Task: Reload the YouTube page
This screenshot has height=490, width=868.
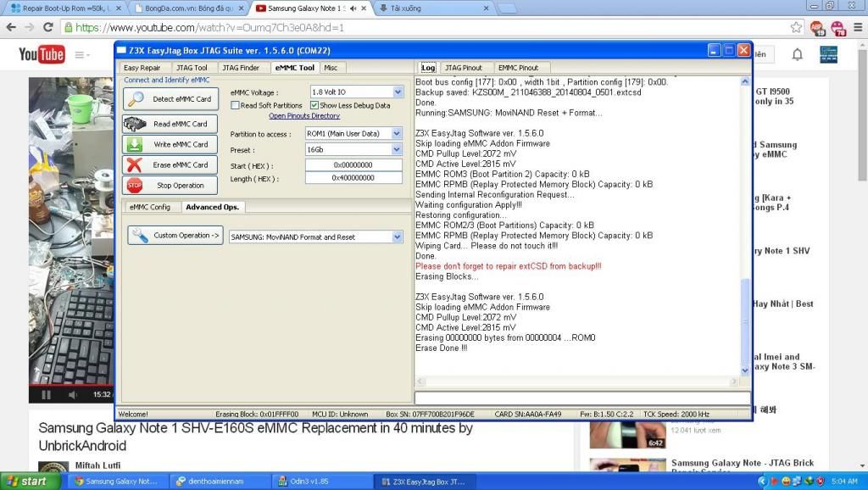Action: point(48,27)
